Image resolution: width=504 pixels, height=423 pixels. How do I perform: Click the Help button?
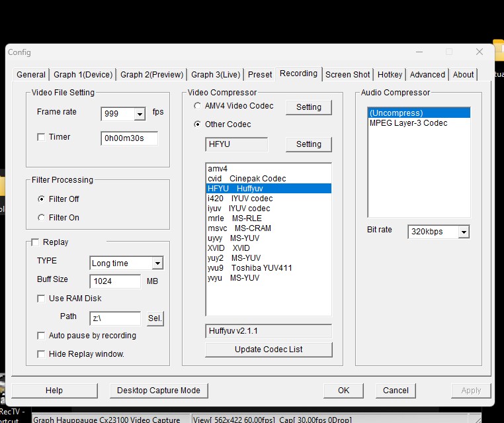pyautogui.click(x=54, y=391)
